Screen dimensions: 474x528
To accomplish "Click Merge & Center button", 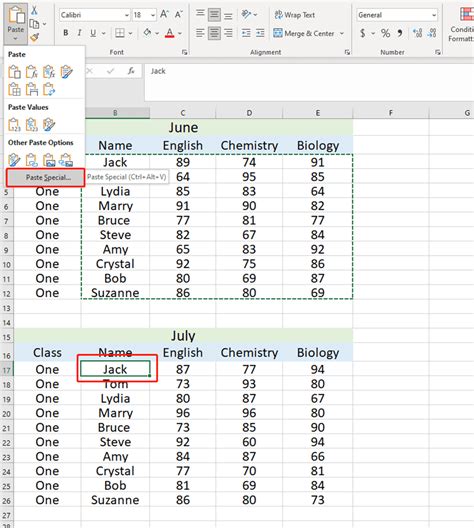I will (x=304, y=33).
